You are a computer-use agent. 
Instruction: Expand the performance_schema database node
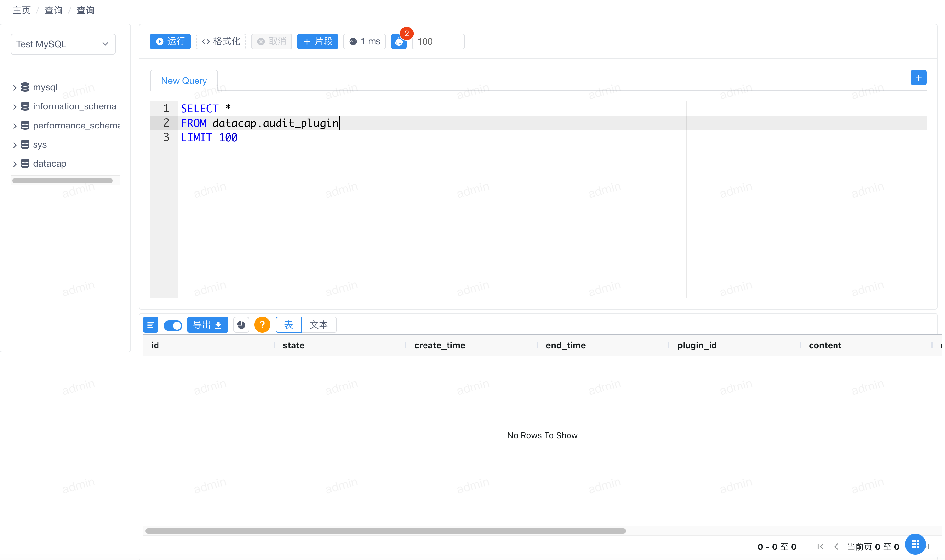tap(15, 126)
